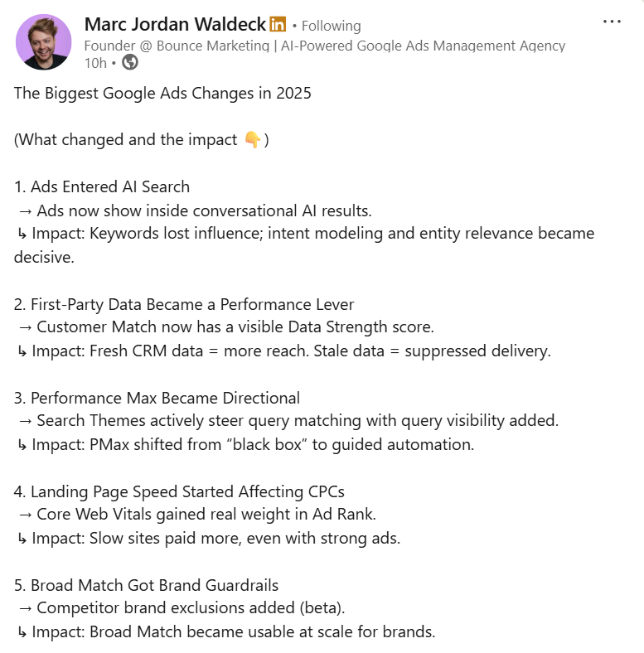
Task: Click the 10h post timestamp
Action: click(95, 62)
